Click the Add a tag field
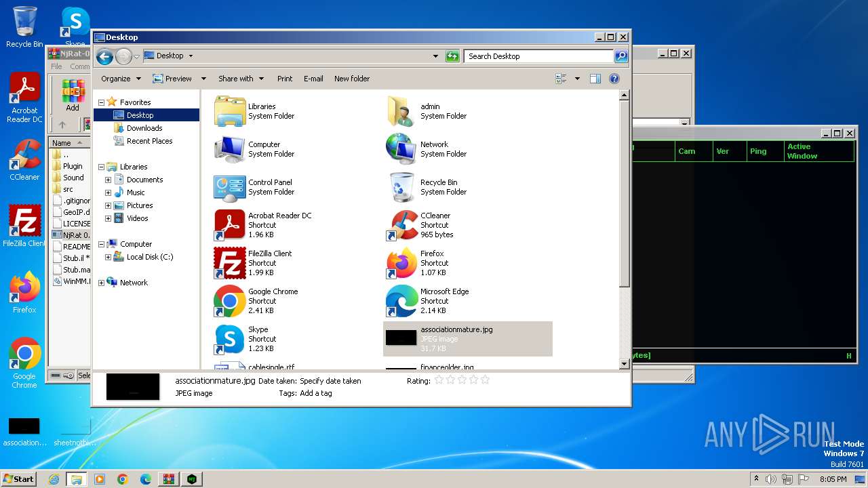 (316, 393)
